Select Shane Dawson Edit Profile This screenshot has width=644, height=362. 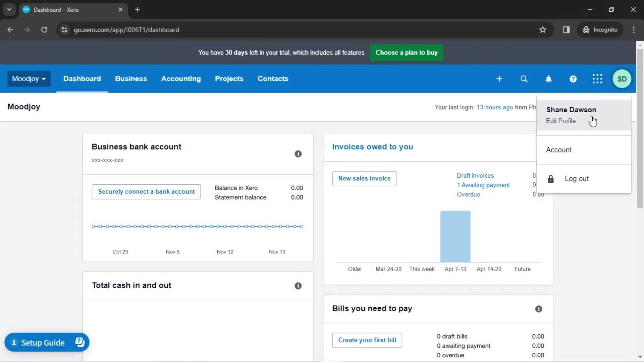pyautogui.click(x=584, y=115)
